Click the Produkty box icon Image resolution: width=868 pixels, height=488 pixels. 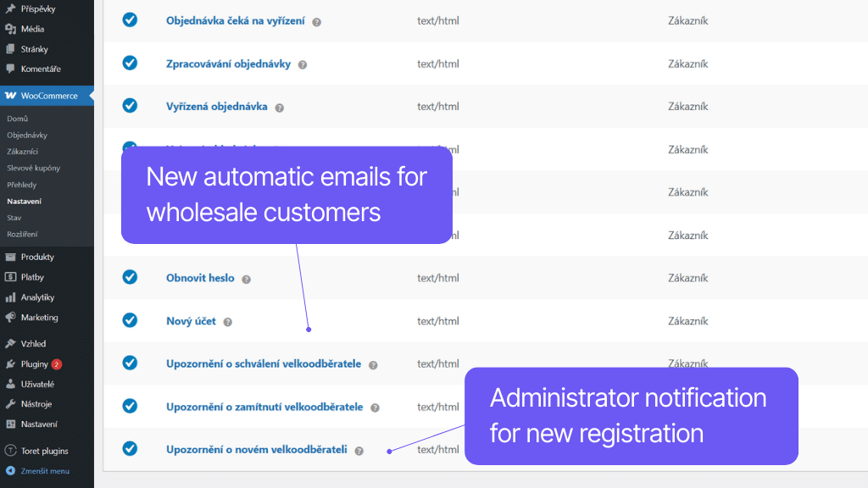pos(10,257)
